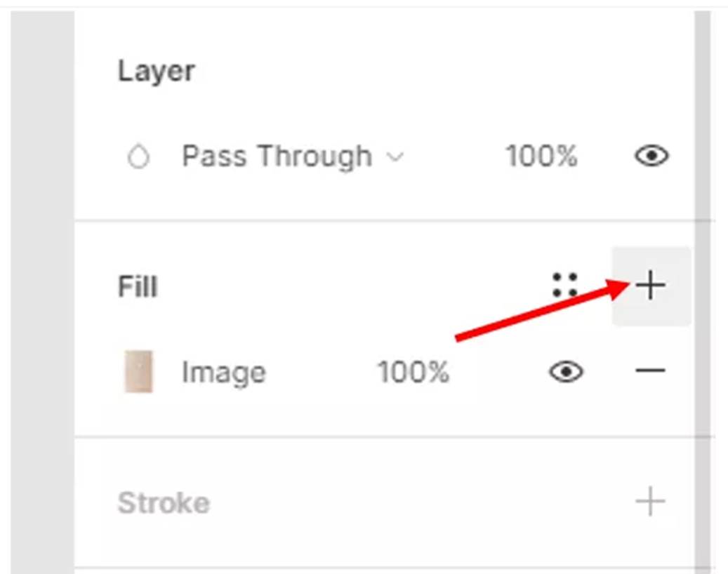Toggle layer visibility eye in Layer section
The width and height of the screenshot is (728, 574).
tap(651, 156)
